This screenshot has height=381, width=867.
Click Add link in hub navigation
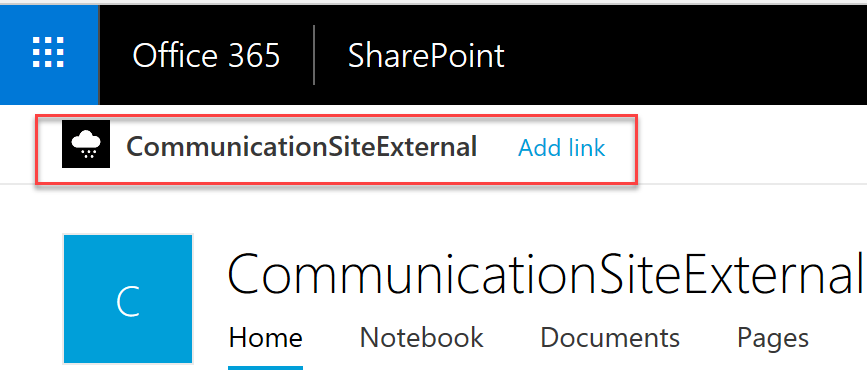(561, 148)
